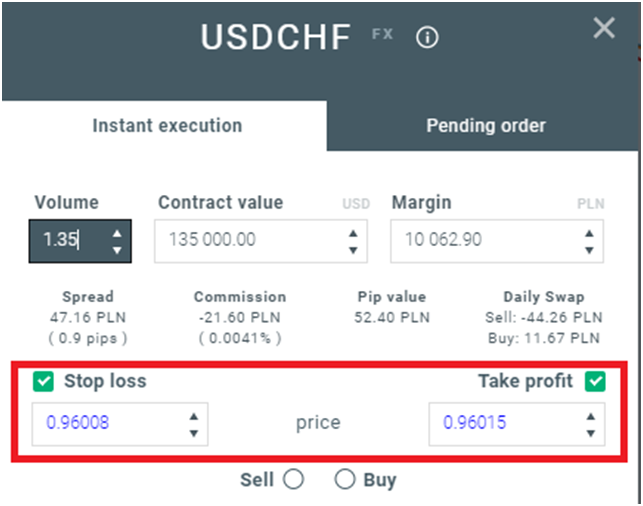This screenshot has width=643, height=506.
Task: Decrease Contract value with down arrow
Action: click(x=353, y=249)
